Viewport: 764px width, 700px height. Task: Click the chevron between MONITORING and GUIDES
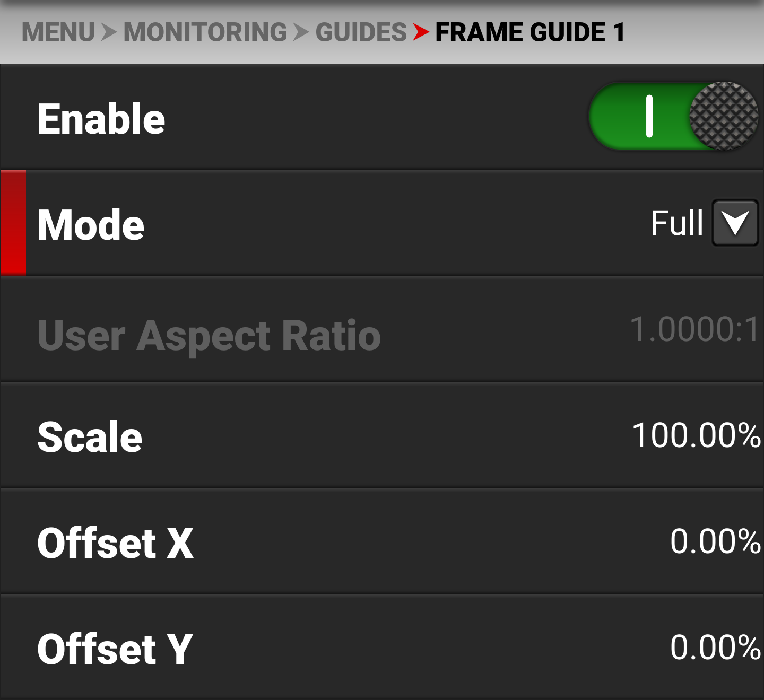tap(301, 32)
